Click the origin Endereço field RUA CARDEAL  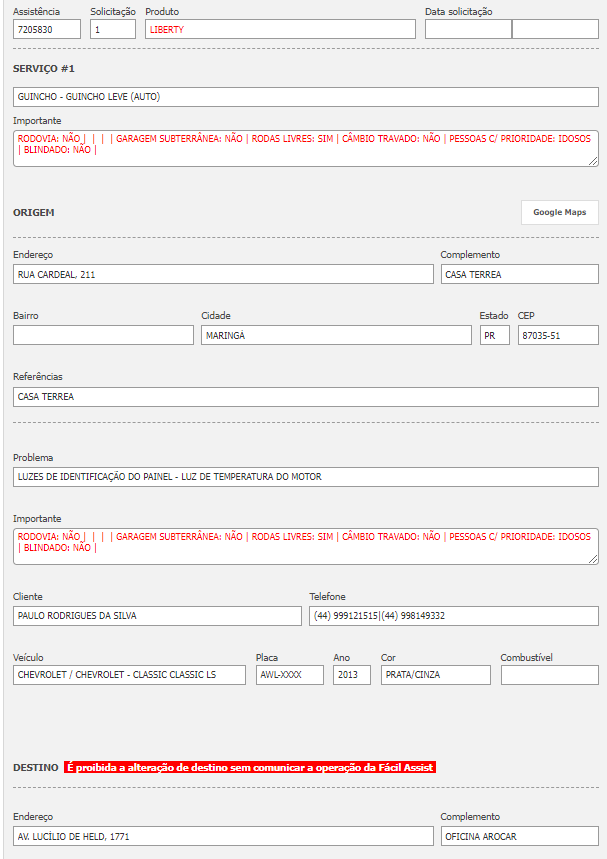(223, 274)
